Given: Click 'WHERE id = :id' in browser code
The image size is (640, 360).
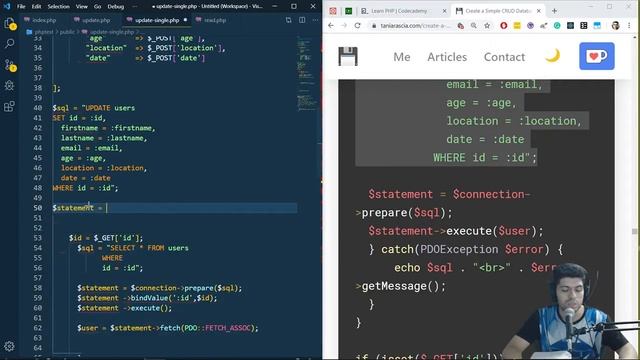Looking at the screenshot, I should pyautogui.click(x=484, y=158).
